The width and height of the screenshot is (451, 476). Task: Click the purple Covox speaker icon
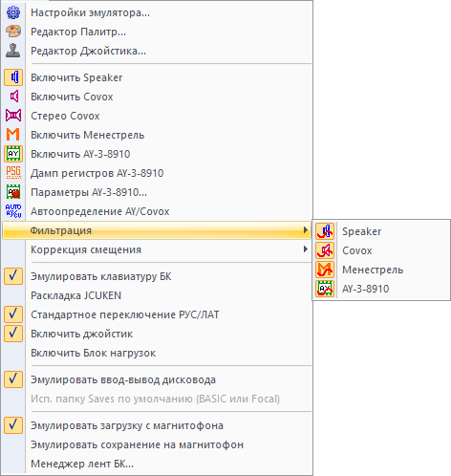13,97
